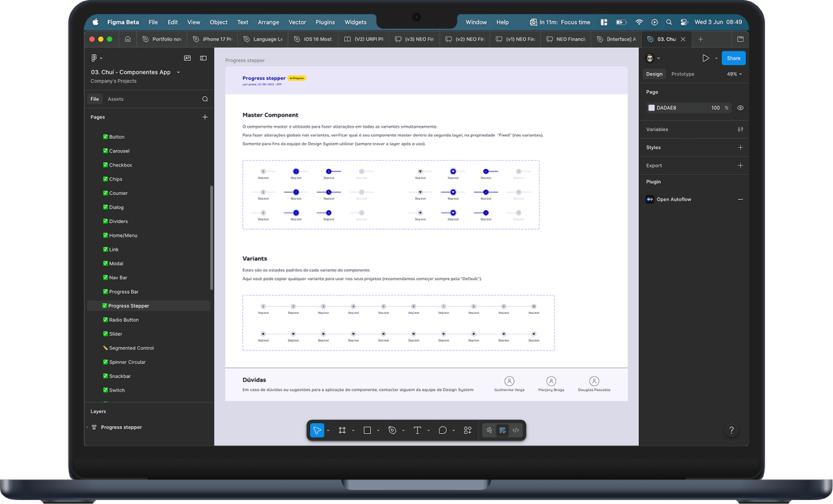Screen dimensions: 833x504
Task: Click the window layout icon at tab bar end
Action: [x=740, y=39]
